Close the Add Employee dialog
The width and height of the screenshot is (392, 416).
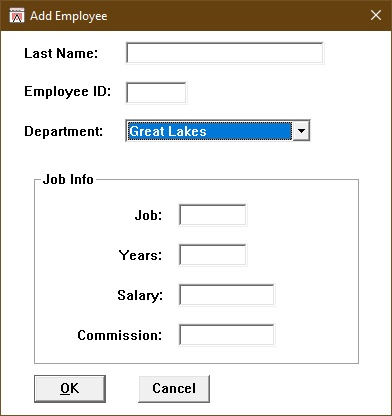(376, 15)
